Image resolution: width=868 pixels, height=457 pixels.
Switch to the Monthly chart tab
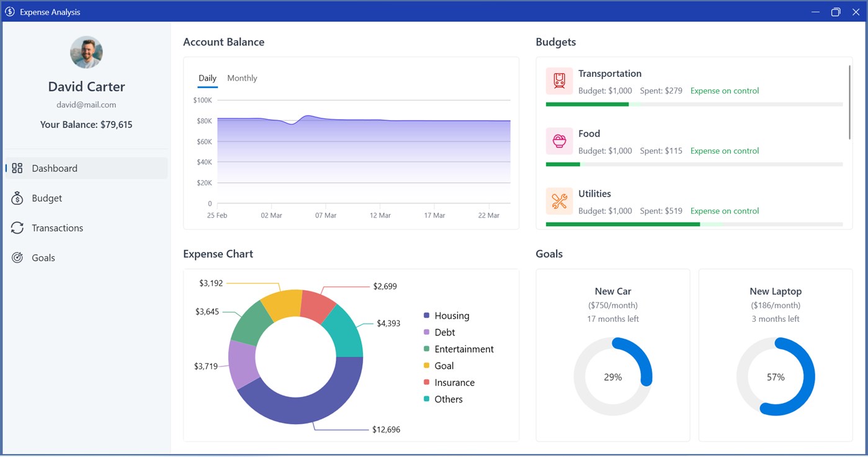242,78
